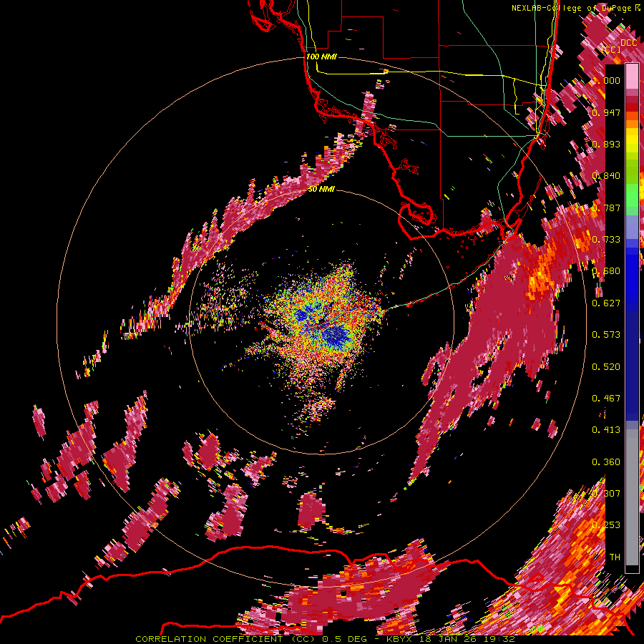Click the 0.253 legend value
Screen dimensions: 644x644
pos(606,525)
